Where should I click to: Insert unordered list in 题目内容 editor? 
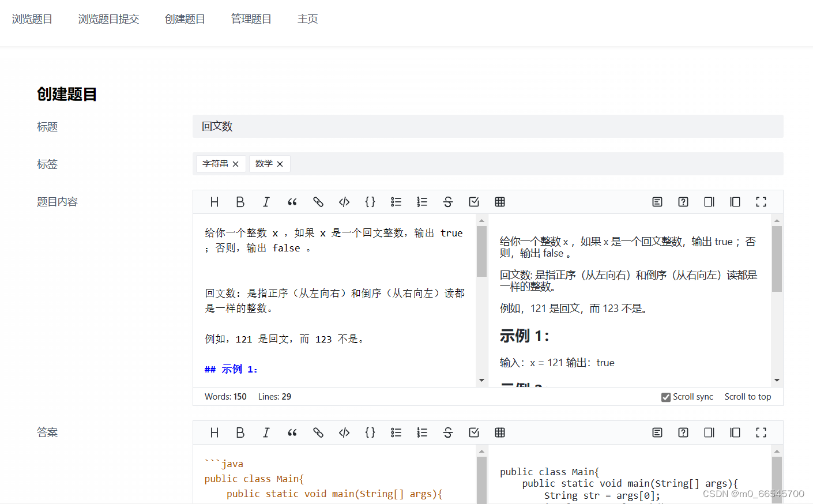coord(396,202)
